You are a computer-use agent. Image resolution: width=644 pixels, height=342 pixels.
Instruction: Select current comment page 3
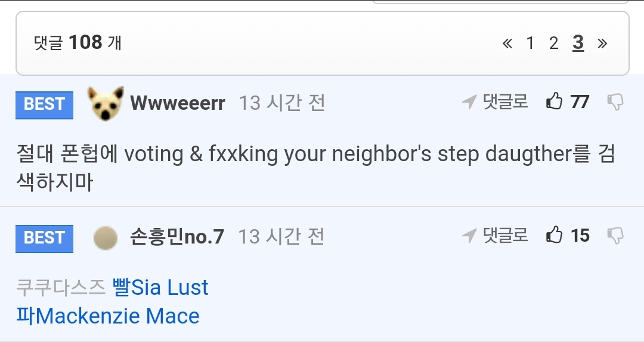pos(578,44)
